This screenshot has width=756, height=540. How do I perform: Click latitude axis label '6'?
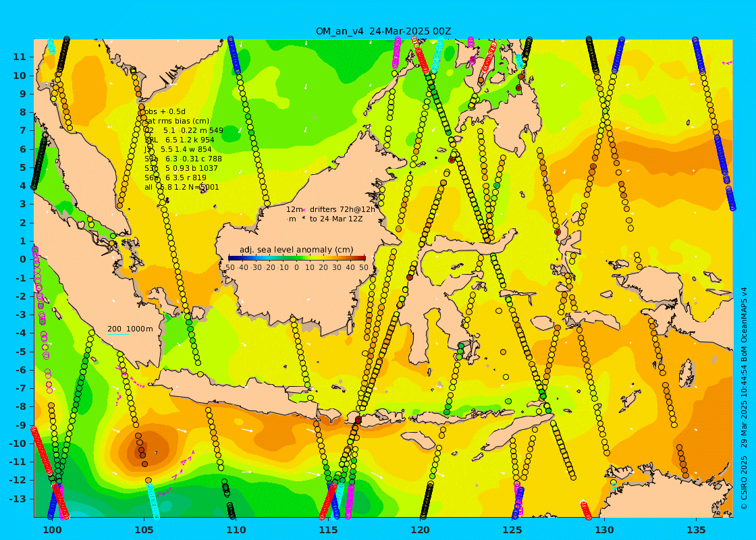coord(23,149)
